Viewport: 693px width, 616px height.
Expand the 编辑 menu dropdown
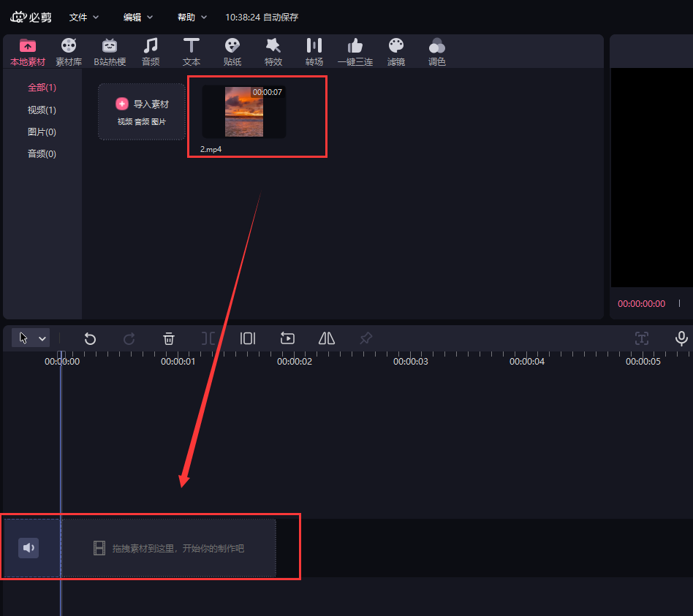pyautogui.click(x=138, y=17)
